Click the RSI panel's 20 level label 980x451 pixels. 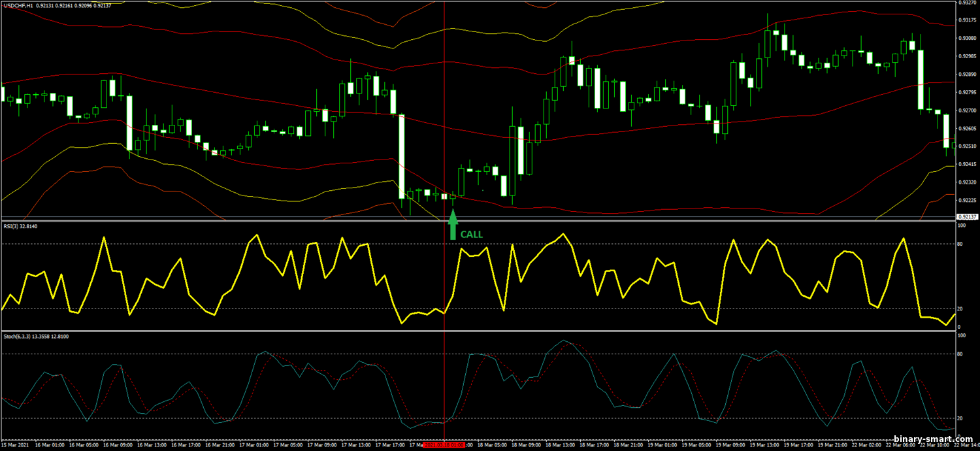click(961, 309)
